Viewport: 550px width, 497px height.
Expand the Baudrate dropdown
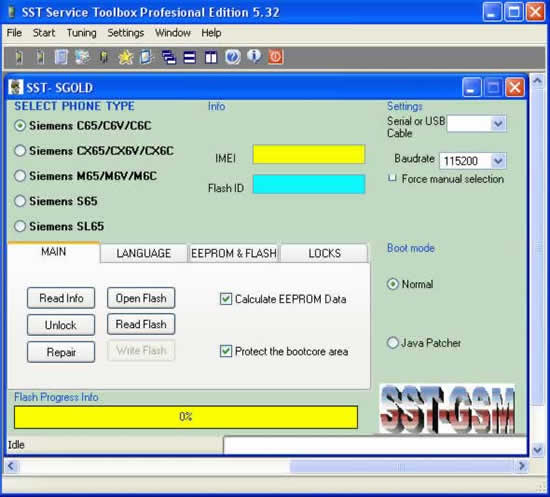point(498,161)
